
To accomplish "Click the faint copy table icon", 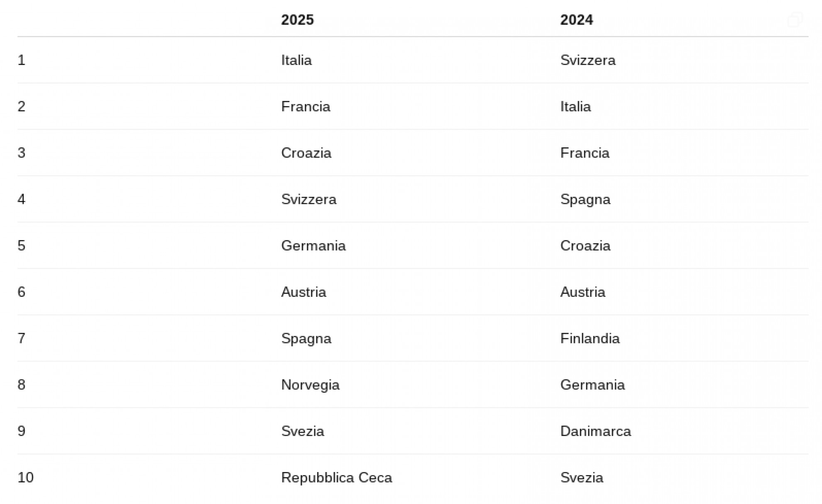I will point(795,20).
